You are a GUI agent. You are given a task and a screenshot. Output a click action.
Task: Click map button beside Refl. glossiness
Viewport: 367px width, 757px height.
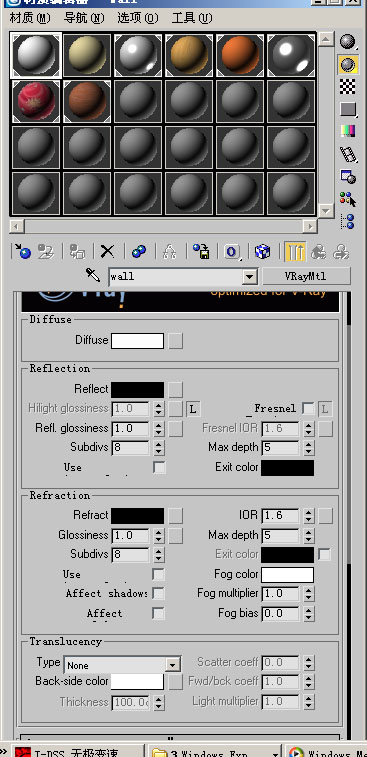[176, 429]
